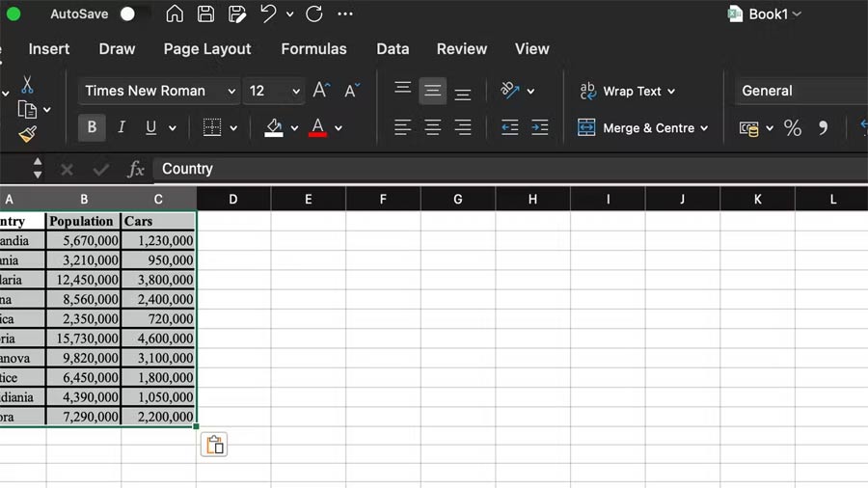Click the Redo circular arrow icon

(x=313, y=14)
